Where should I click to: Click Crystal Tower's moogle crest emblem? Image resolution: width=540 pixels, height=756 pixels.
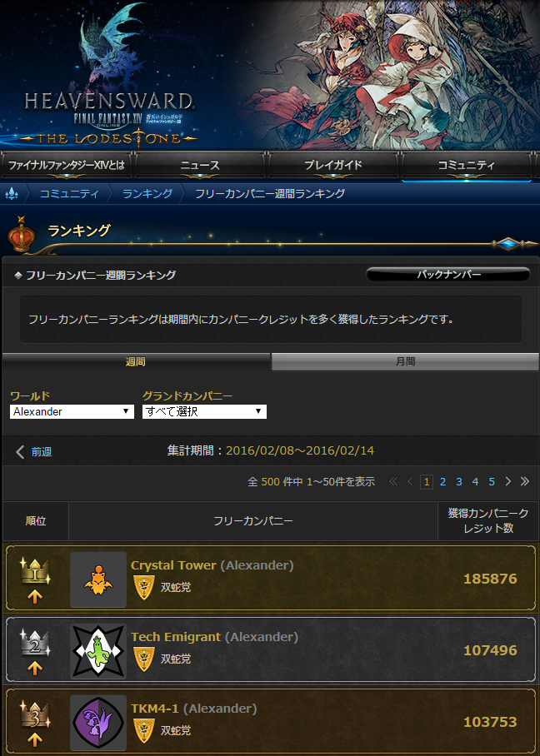98,579
